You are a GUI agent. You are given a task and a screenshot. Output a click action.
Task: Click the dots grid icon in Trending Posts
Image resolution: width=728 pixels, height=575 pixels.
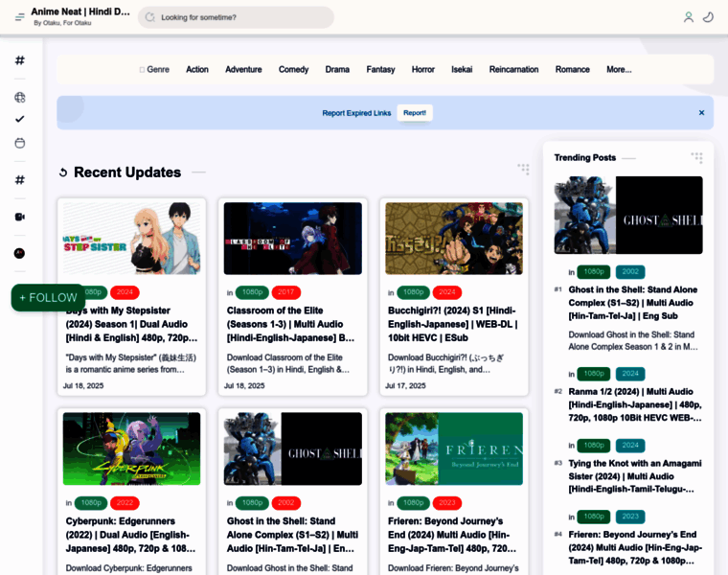point(696,157)
